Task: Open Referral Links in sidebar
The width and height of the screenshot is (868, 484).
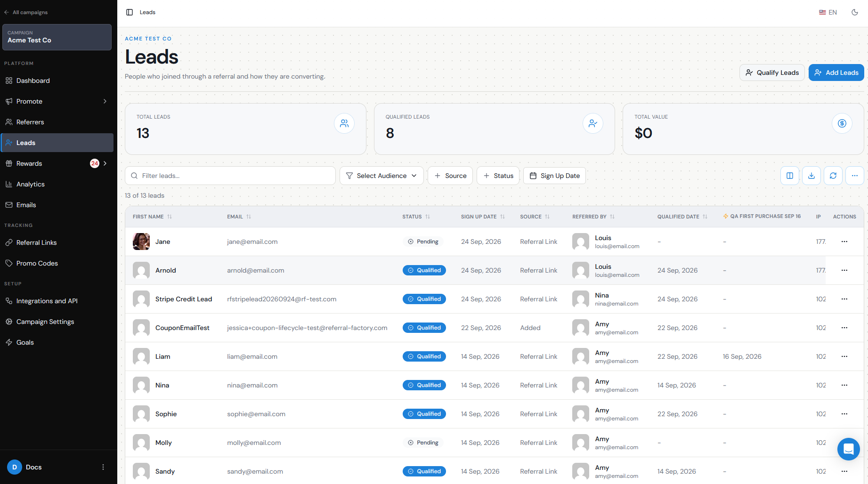Action: 57,242
